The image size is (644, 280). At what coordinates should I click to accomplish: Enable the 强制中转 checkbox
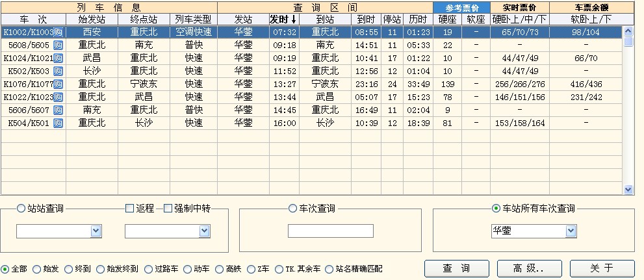[x=168, y=209]
